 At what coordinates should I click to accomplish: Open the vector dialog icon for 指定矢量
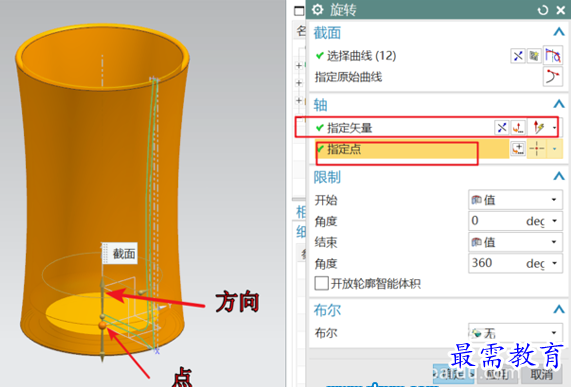[x=518, y=128]
